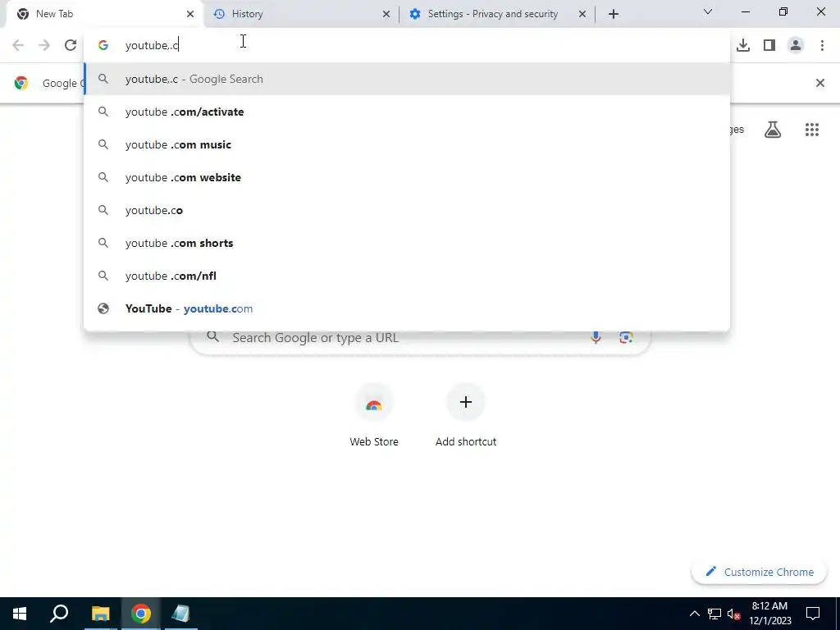Choose the 'youtube..c - Google Search' suggestion
840x630 pixels.
click(x=407, y=79)
